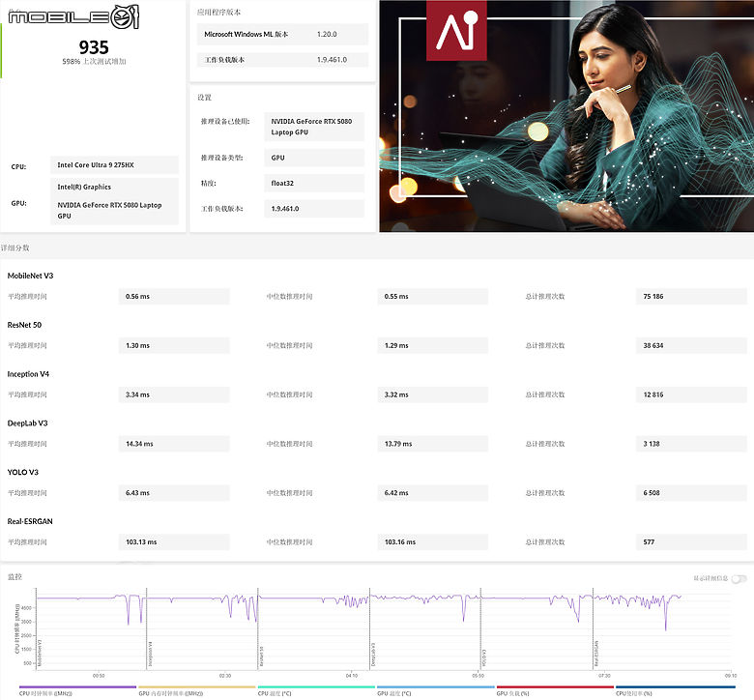The width and height of the screenshot is (754, 700).
Task: Click the YOLO V3 average time 6.43 ms
Action: pyautogui.click(x=174, y=493)
